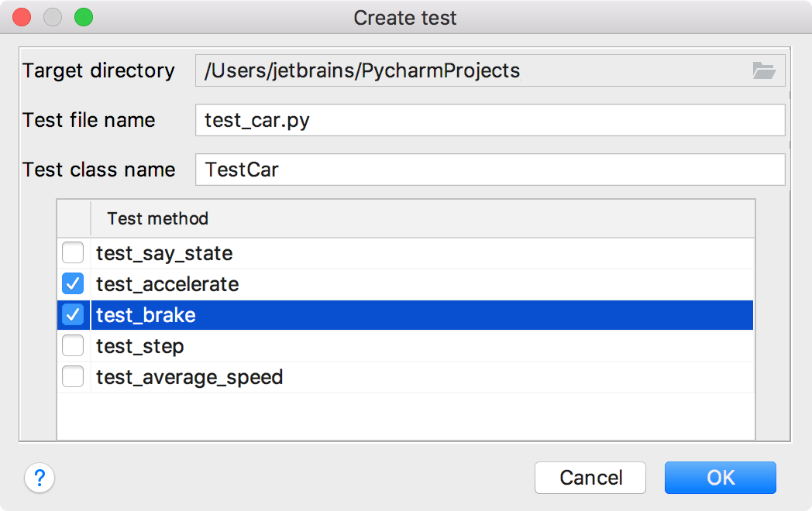Enable the test_say_state checkbox

point(73,253)
